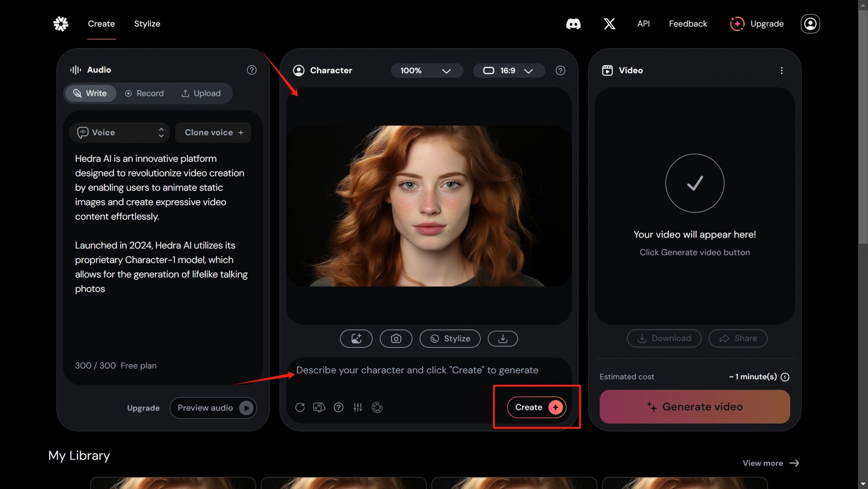This screenshot has width=868, height=489.
Task: Click the red-haired woman character image
Action: pos(429,206)
